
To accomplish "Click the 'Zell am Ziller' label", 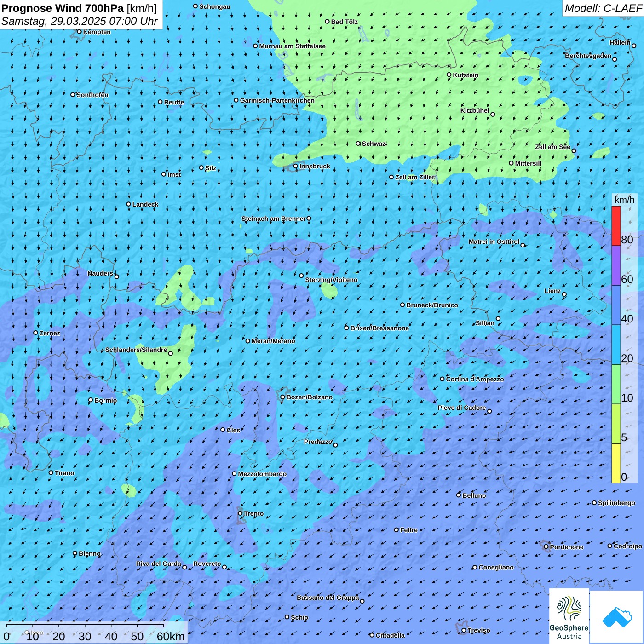I will [x=415, y=177].
